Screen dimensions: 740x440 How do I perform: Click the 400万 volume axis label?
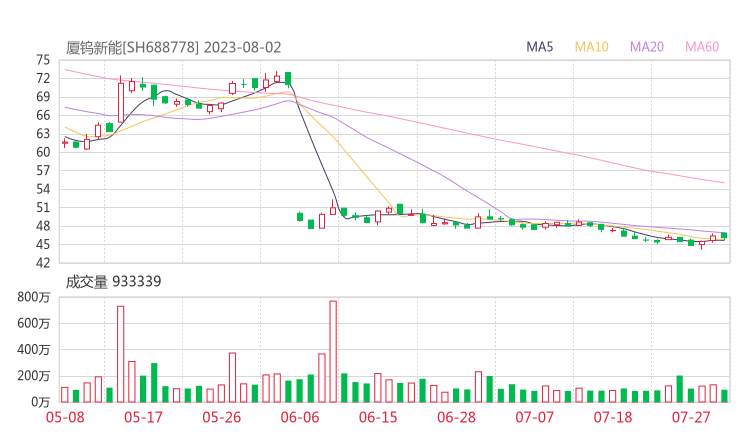[34, 350]
